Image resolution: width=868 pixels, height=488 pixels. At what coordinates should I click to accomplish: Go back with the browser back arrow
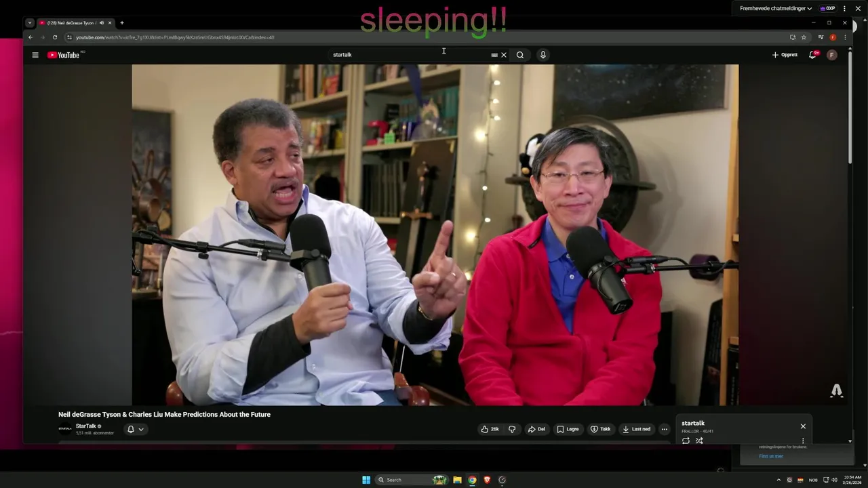[x=30, y=37]
